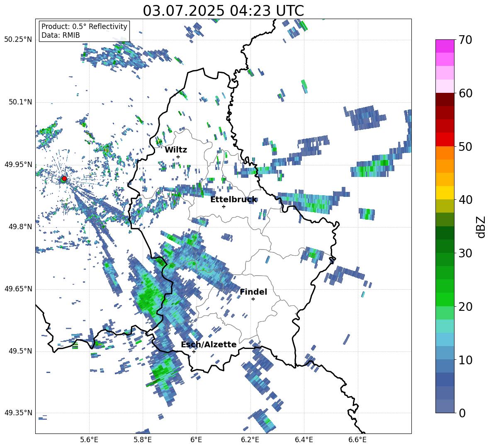Click the Esch/Alzette station cross marker
Screen dimensions: 491x448
(x=194, y=351)
